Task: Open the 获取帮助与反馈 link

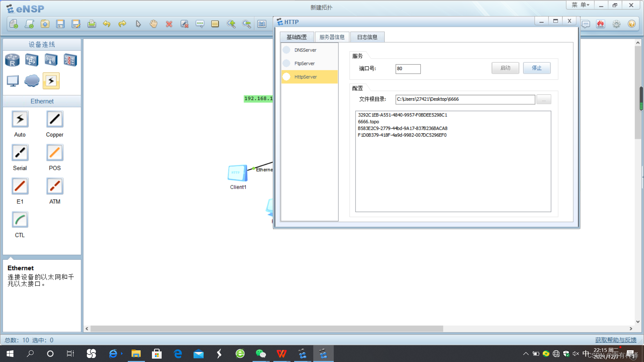Action: (615, 340)
